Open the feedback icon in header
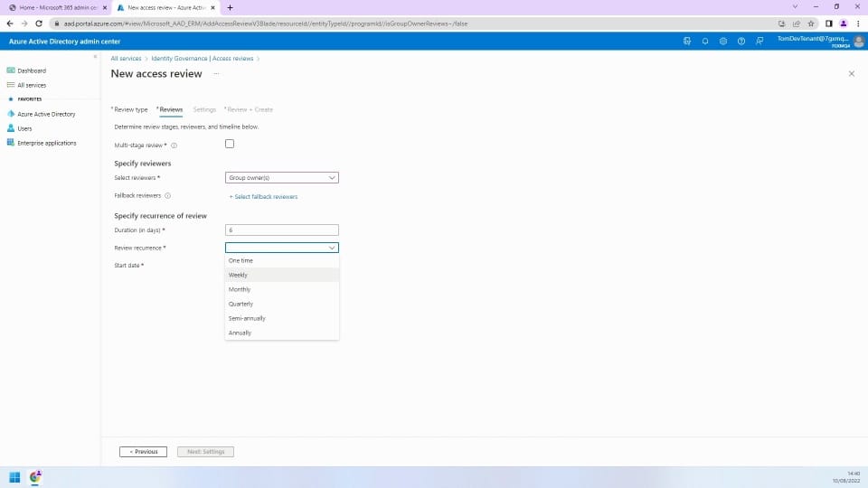868x488 pixels. pyautogui.click(x=759, y=42)
